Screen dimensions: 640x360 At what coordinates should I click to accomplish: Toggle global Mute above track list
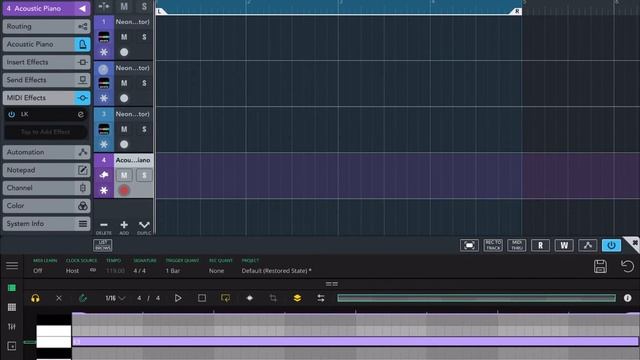pyautogui.click(x=124, y=6)
